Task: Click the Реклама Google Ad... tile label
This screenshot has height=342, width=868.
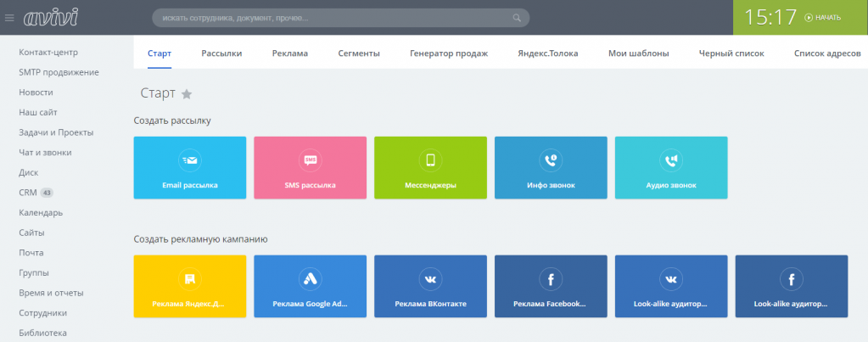Action: (310, 304)
